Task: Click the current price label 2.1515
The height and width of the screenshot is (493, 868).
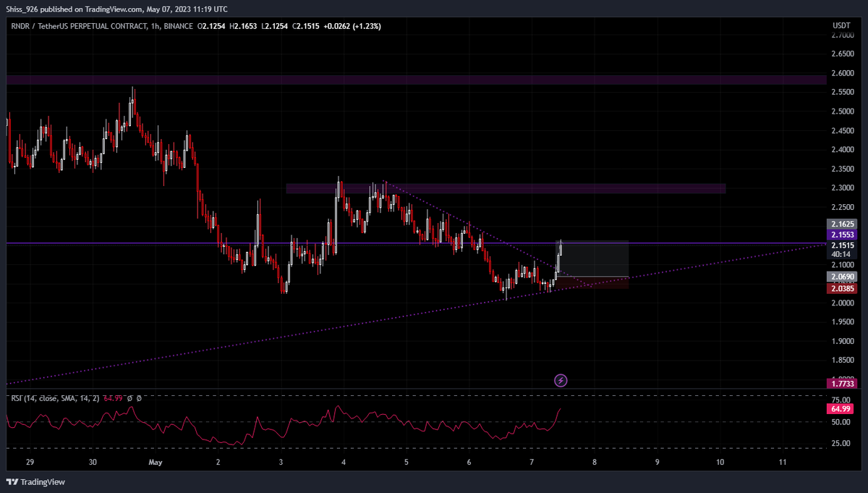Action: (841, 245)
